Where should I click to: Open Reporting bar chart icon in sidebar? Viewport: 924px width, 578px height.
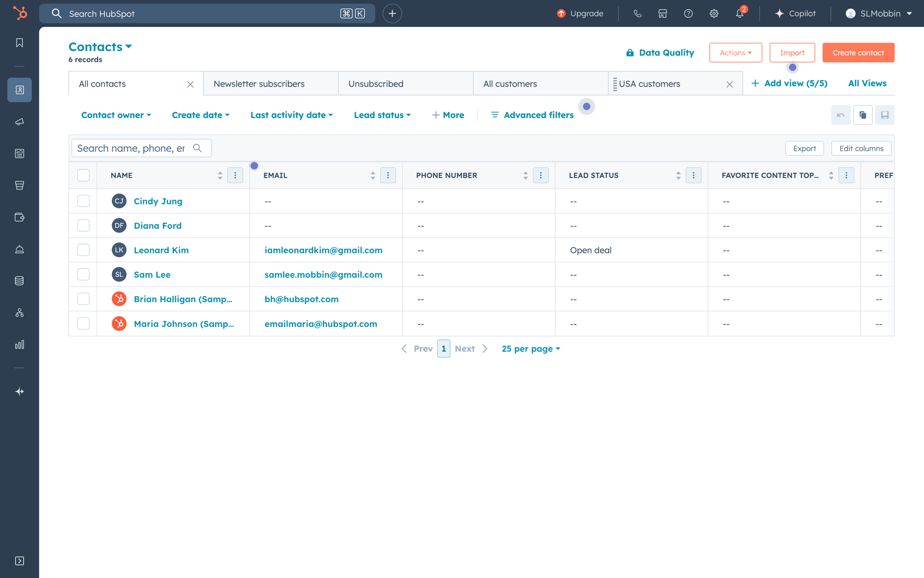20,344
